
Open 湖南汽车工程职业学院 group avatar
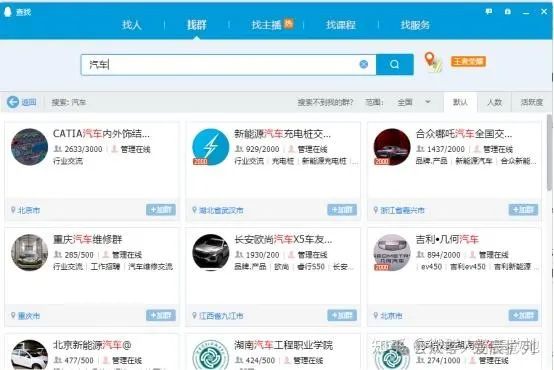point(211,355)
